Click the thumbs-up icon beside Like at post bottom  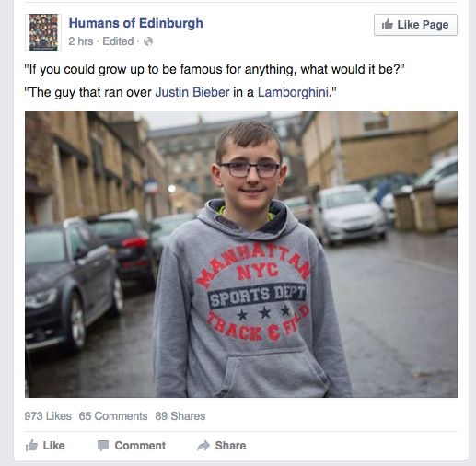point(31,446)
